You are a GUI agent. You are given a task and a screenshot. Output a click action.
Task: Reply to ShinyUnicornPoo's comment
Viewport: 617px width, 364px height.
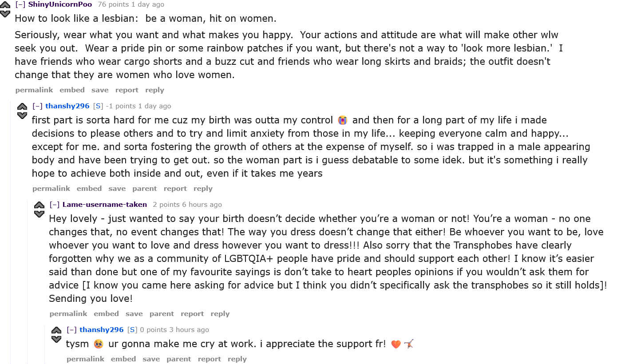point(154,90)
